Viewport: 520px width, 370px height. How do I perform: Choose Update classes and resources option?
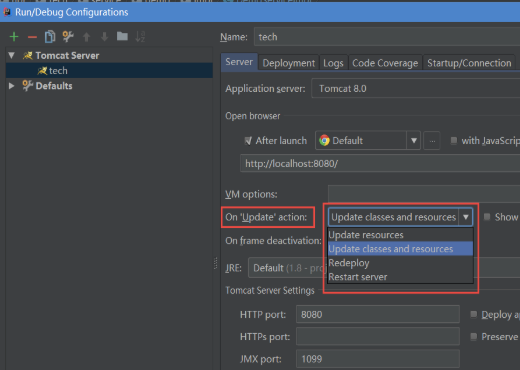coord(400,249)
